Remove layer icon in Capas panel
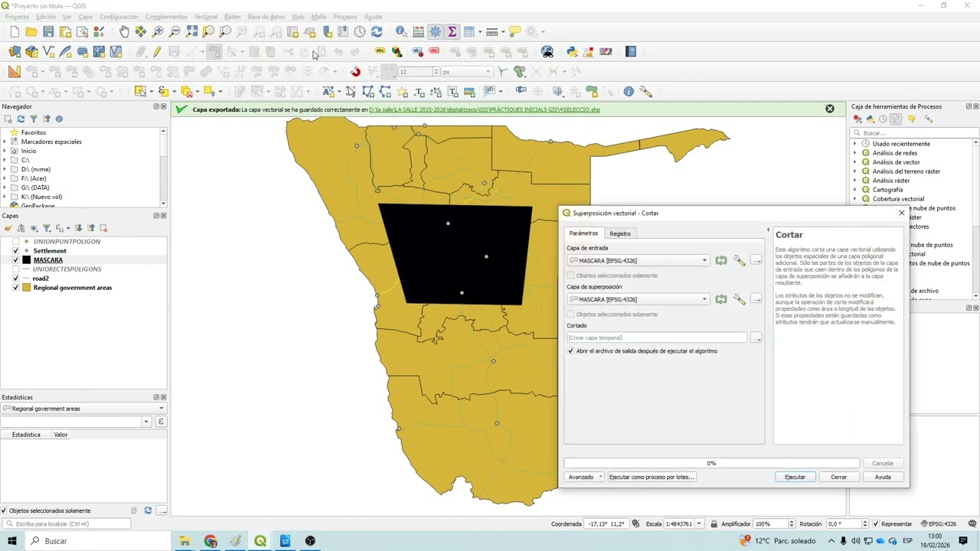Viewport: 980px width, 551px height. tap(103, 228)
